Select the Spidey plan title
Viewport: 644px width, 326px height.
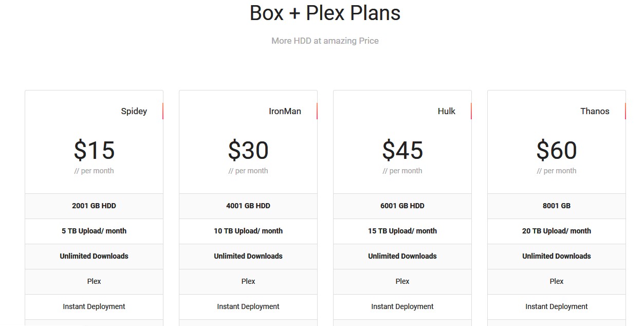click(x=134, y=111)
